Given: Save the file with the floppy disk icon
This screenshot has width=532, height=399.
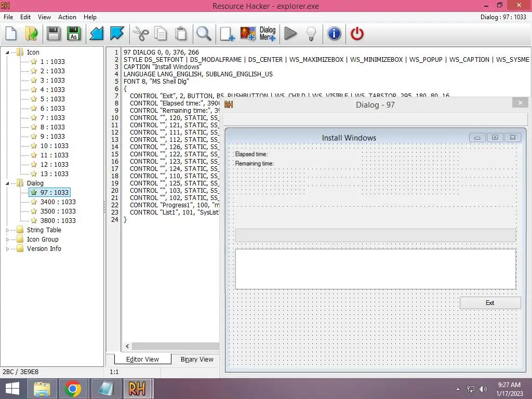Looking at the screenshot, I should 54,34.
